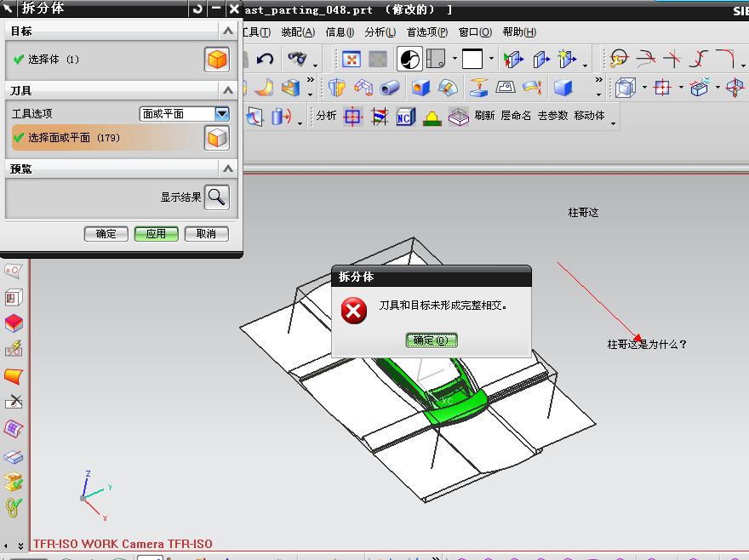Viewport: 749px width, 560px height.
Task: Click the white background color box
Action: click(x=472, y=60)
